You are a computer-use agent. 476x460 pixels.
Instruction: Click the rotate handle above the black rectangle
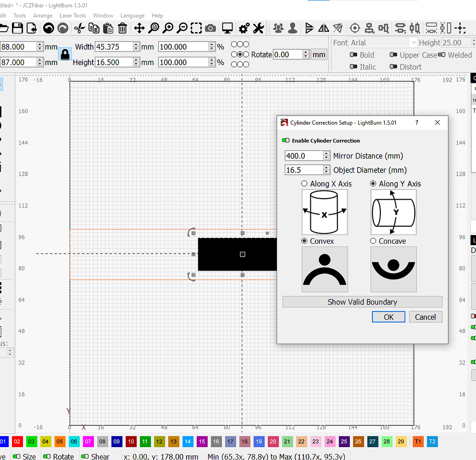tap(192, 233)
